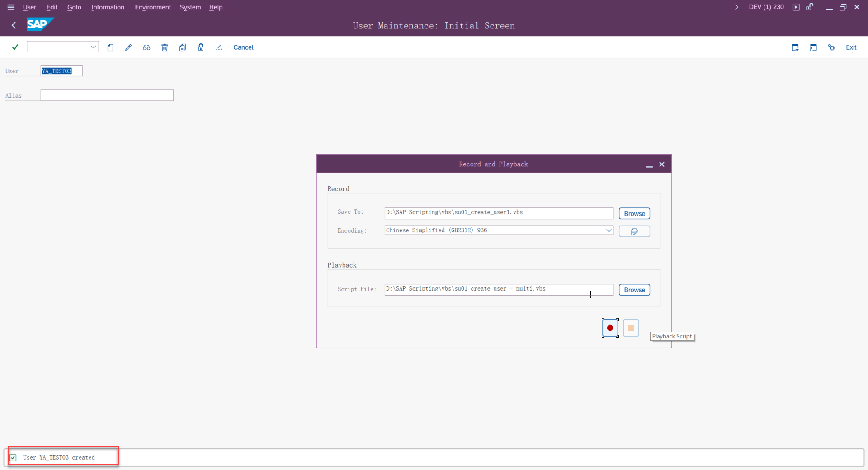This screenshot has width=868, height=470.
Task: Browse for the playback Script File
Action: 634,290
